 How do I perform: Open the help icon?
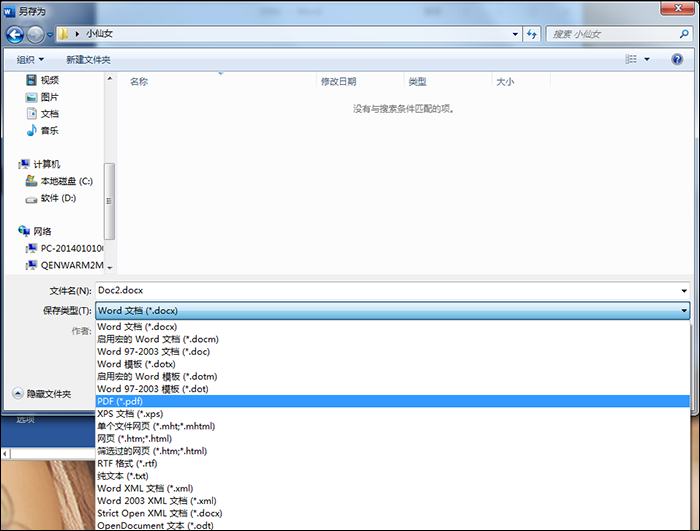coord(677,59)
